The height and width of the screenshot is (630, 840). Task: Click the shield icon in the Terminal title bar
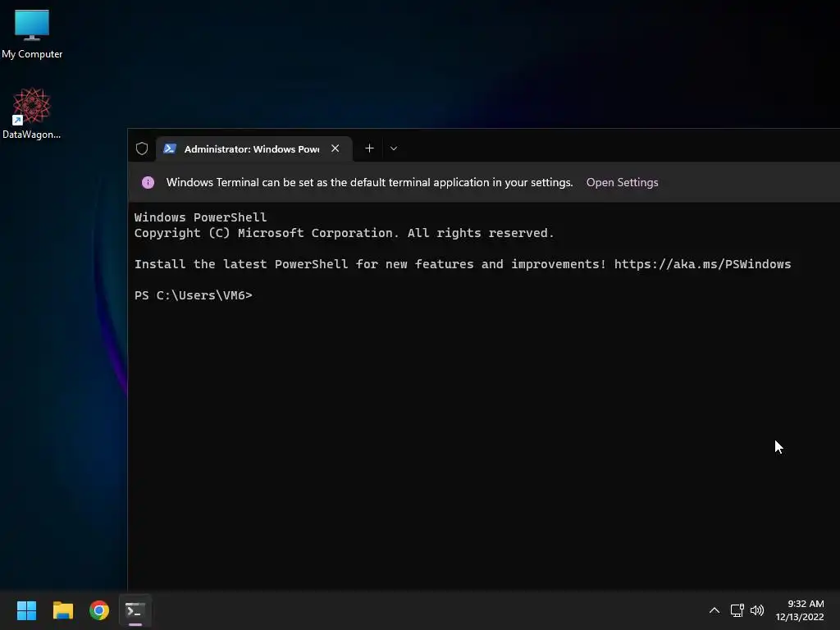click(x=141, y=148)
